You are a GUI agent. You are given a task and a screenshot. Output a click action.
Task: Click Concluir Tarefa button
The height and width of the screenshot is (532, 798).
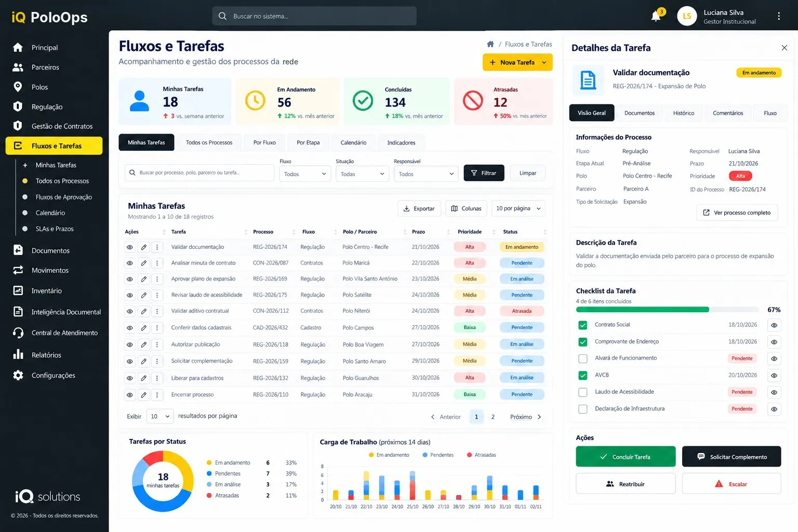click(626, 457)
